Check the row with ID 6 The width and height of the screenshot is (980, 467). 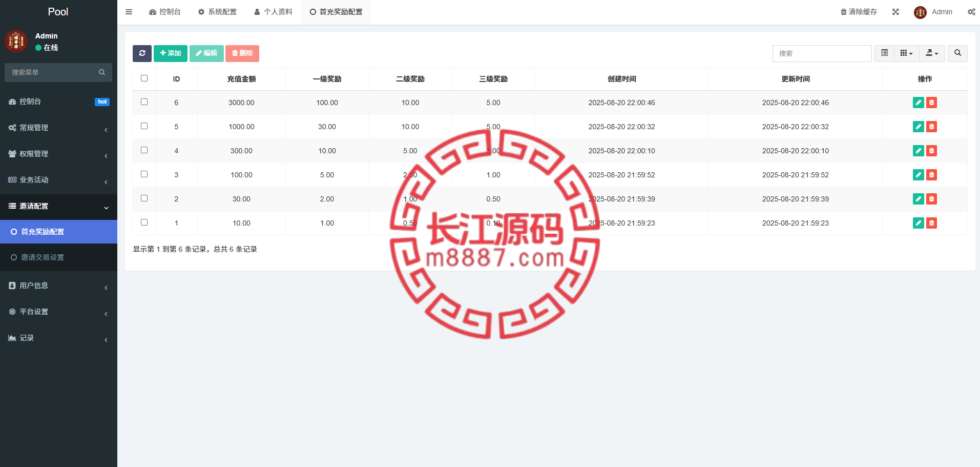click(x=144, y=102)
